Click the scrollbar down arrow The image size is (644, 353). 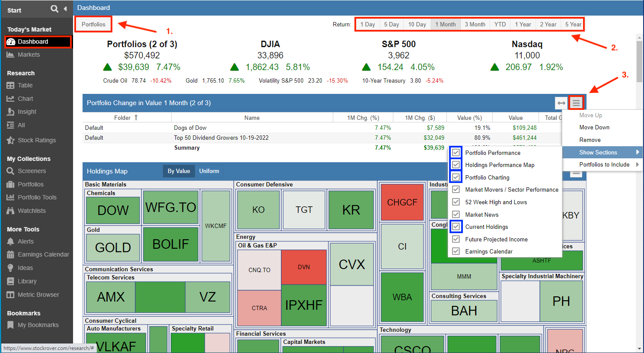(x=639, y=349)
